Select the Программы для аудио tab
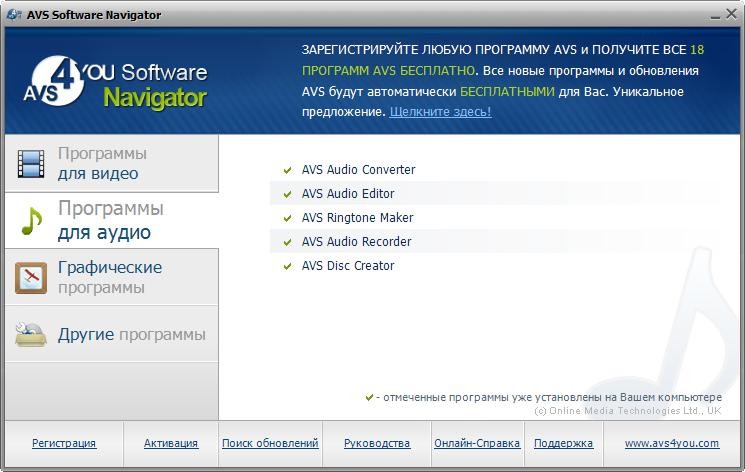The width and height of the screenshot is (745, 472). (112, 221)
